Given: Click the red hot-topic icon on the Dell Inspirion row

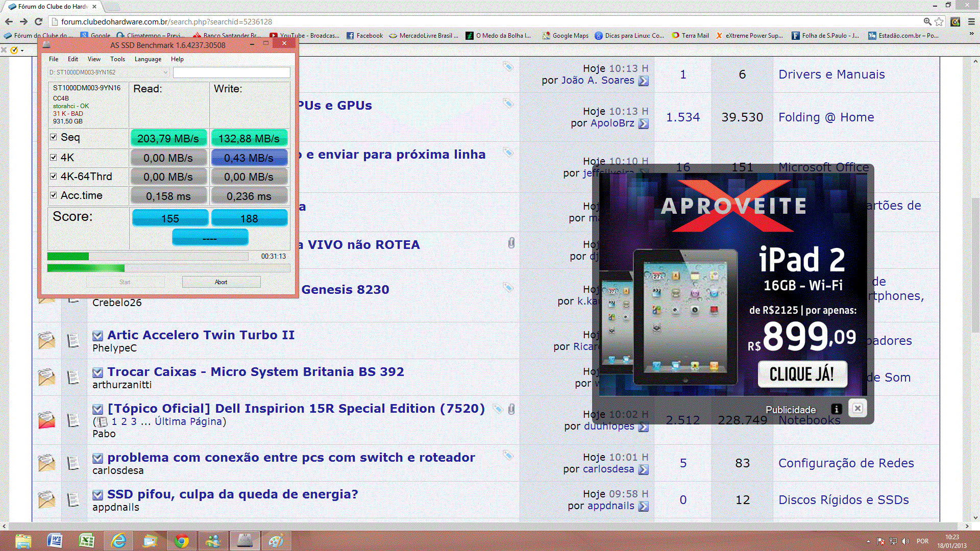Looking at the screenshot, I should (46, 420).
